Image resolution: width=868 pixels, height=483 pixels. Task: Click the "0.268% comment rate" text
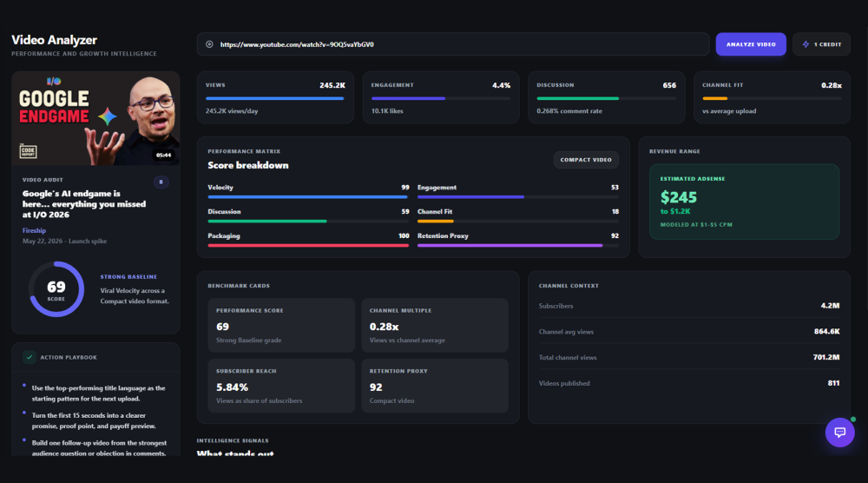tap(569, 111)
